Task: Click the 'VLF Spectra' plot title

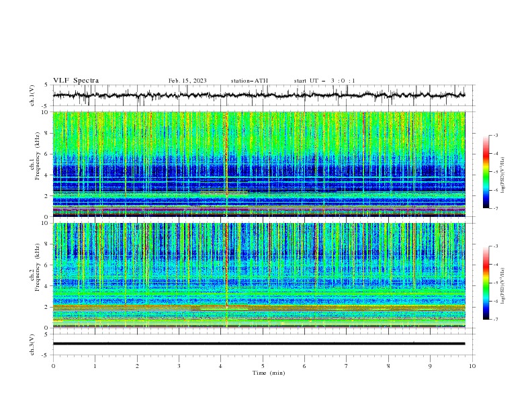Action: tap(76, 81)
